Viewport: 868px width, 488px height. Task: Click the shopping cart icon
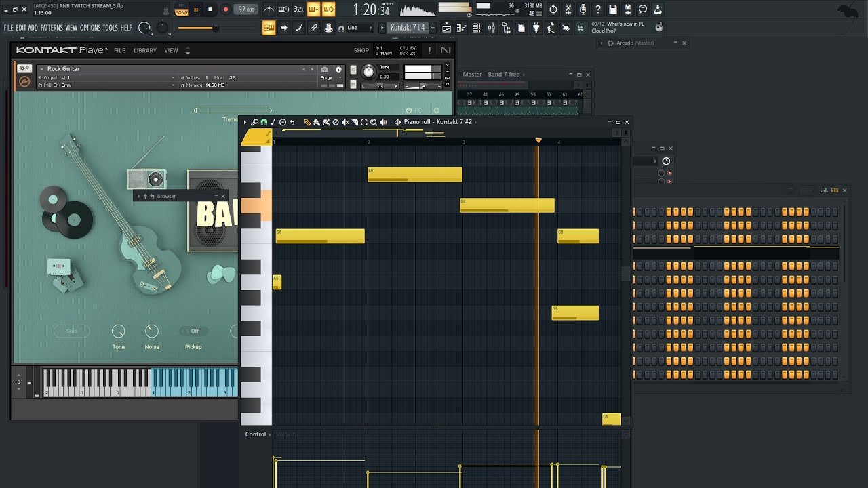[580, 28]
